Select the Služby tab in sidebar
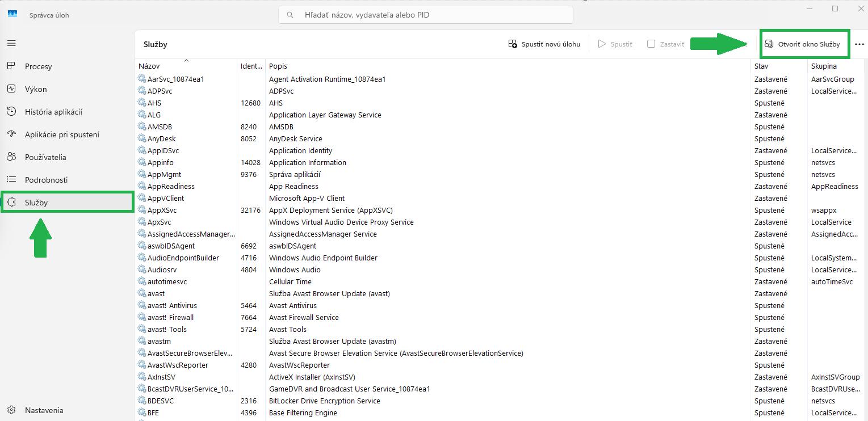 (x=36, y=203)
